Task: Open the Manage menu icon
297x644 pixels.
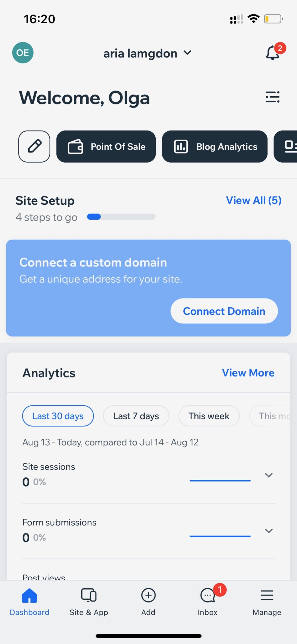Action: (x=267, y=595)
